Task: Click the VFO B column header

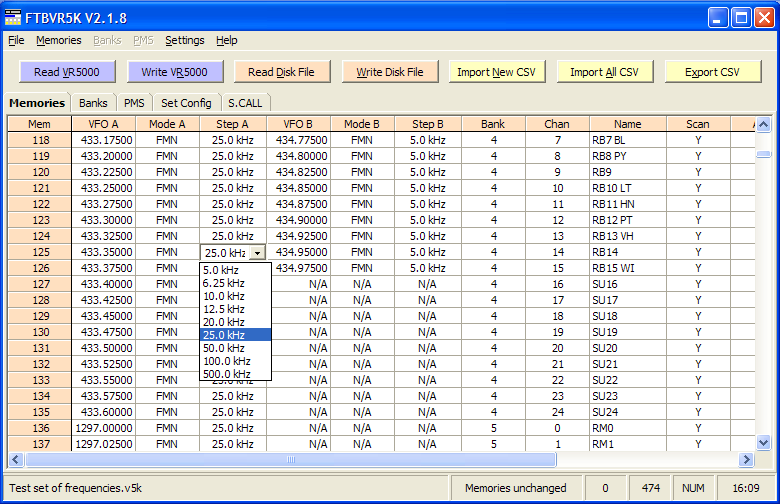Action: (x=298, y=124)
